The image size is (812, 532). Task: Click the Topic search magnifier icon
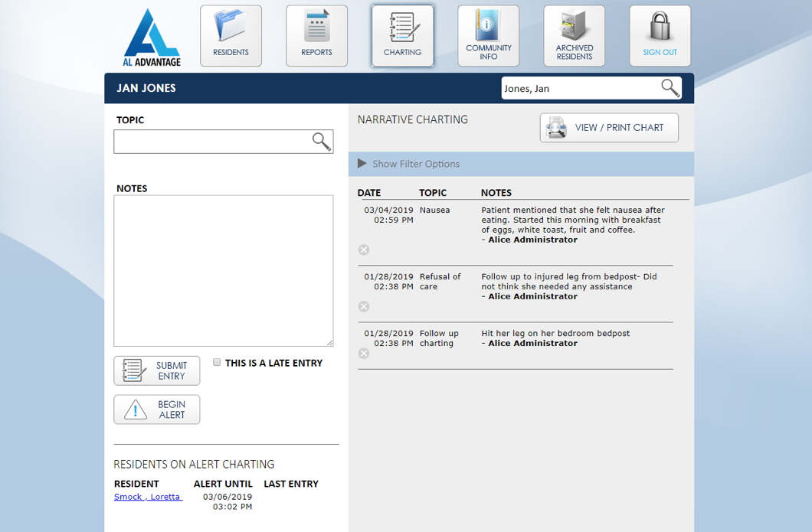tap(321, 141)
